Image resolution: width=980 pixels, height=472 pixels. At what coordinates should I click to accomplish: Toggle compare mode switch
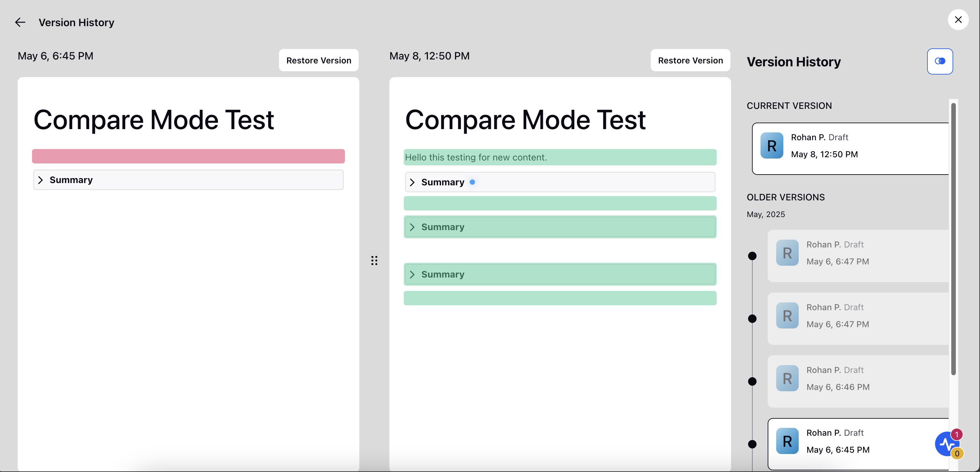940,61
